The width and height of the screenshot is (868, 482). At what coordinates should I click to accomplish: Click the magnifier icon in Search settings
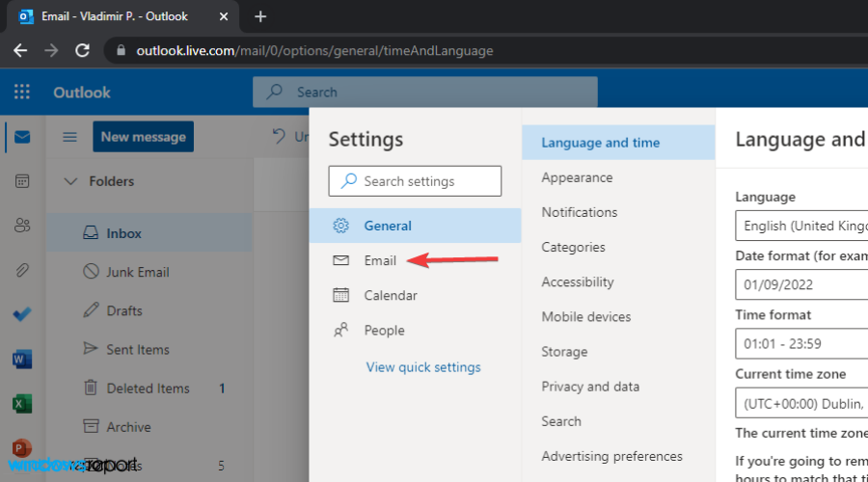click(349, 181)
